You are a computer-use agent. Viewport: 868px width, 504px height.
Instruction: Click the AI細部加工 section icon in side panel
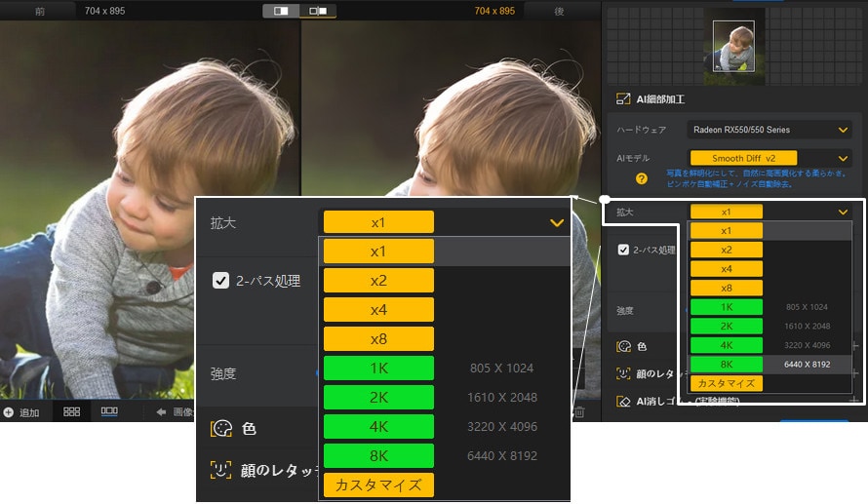click(x=623, y=99)
